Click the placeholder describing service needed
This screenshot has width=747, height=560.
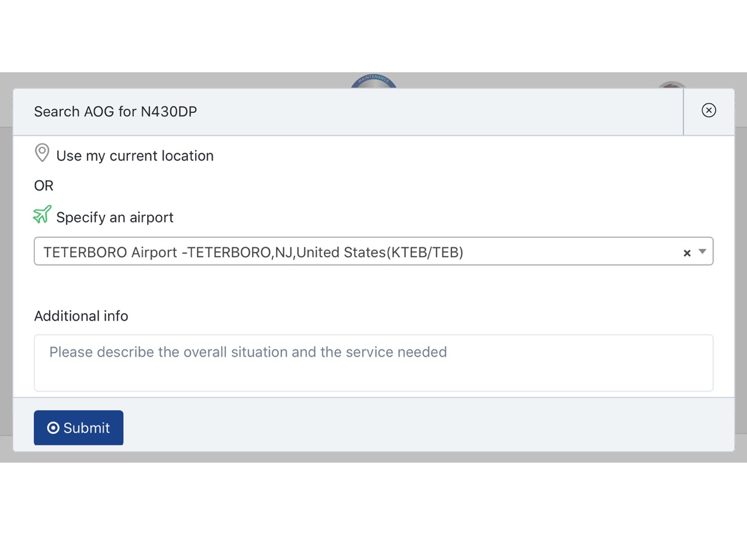[248, 352]
